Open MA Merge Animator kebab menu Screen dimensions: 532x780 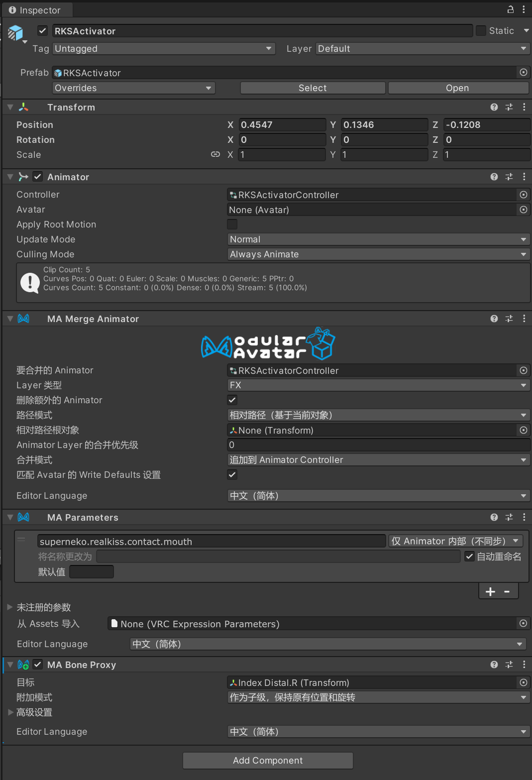click(x=524, y=319)
